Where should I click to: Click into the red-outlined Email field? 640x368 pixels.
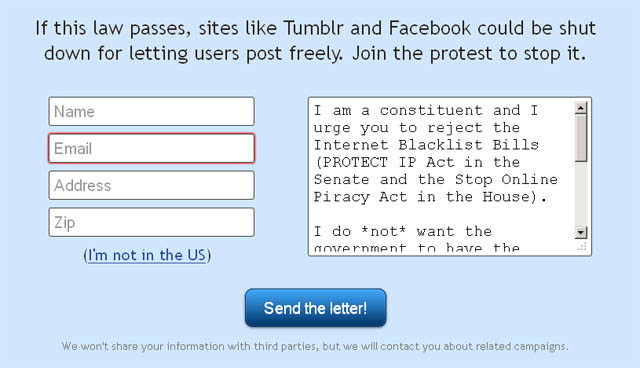(151, 149)
